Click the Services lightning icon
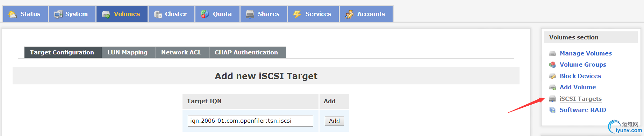The image size is (644, 136). tap(297, 14)
